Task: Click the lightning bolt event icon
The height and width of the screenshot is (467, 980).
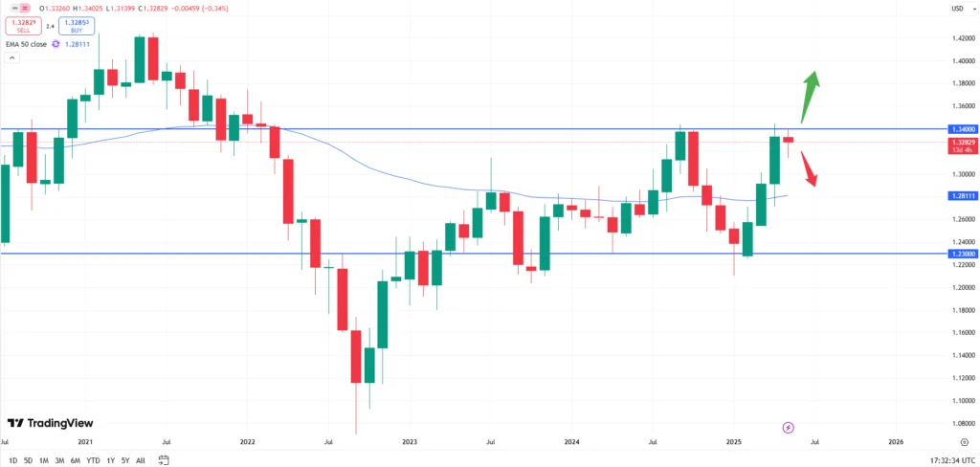Action: (788, 427)
